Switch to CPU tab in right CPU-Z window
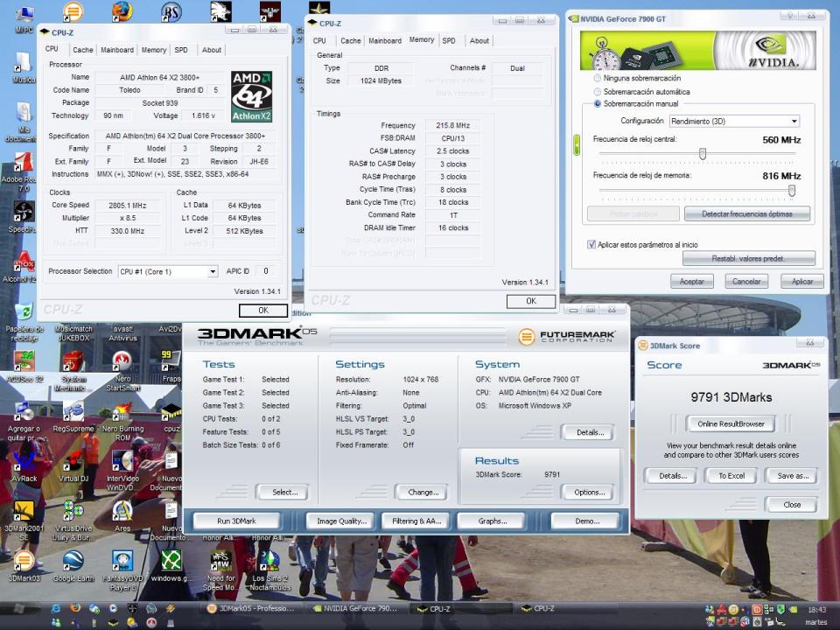 [x=319, y=41]
